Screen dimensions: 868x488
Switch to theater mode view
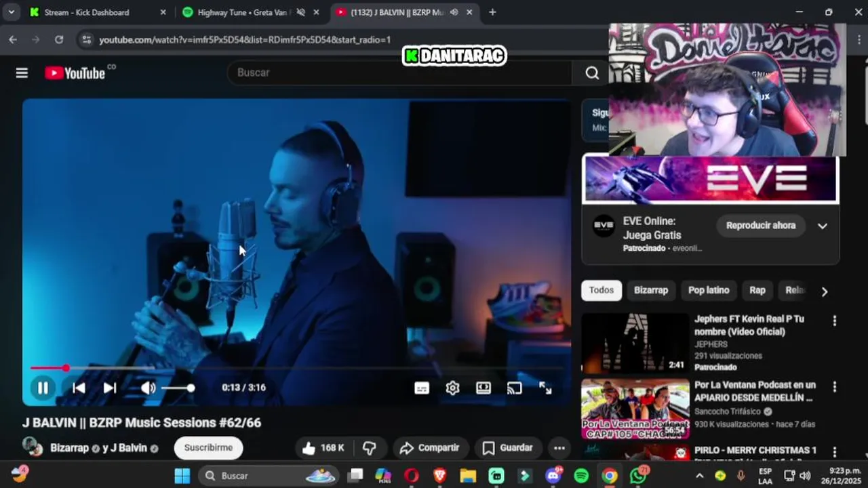pos(484,388)
